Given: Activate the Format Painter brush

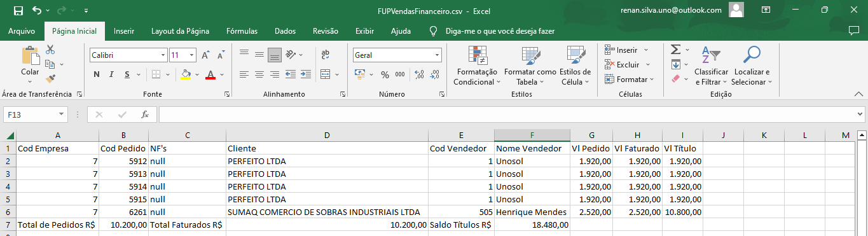Looking at the screenshot, I should coord(50,79).
